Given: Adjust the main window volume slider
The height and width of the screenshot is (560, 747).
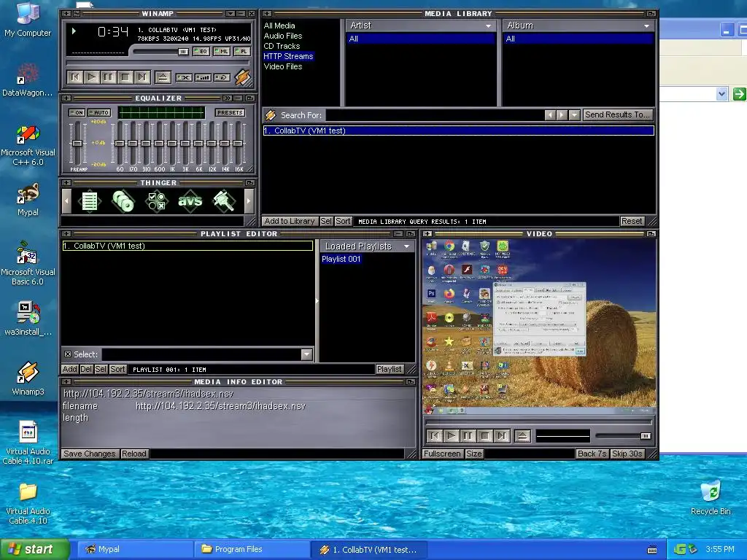Looking at the screenshot, I should pos(161,52).
